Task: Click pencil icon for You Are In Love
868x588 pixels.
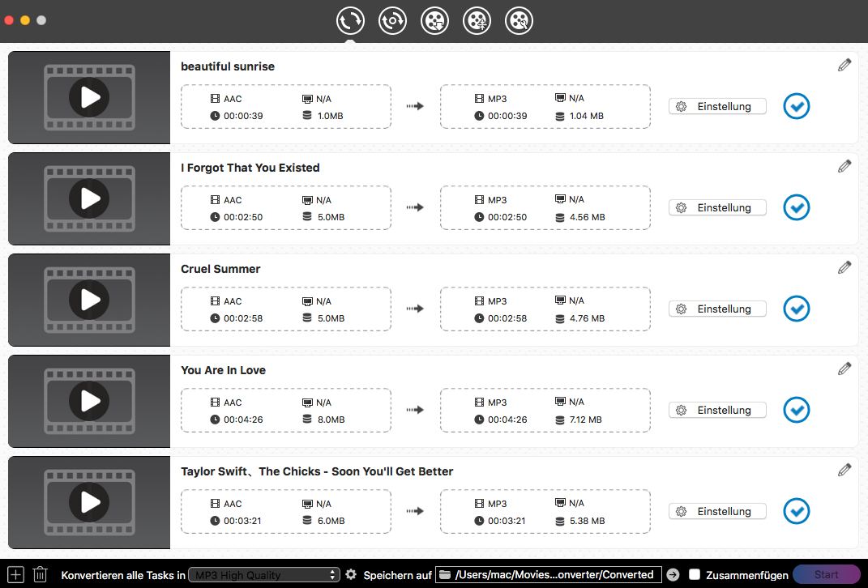Action: [x=844, y=369]
